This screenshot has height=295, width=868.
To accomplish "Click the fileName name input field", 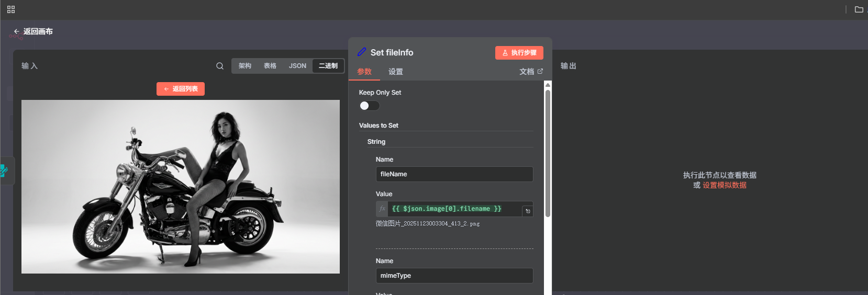I will coord(454,174).
